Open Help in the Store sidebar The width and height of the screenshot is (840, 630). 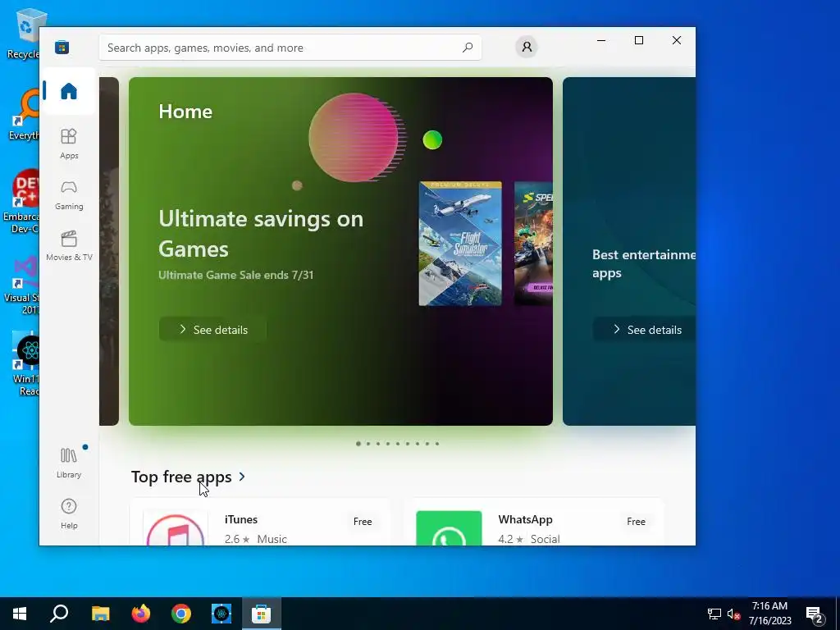point(69,514)
